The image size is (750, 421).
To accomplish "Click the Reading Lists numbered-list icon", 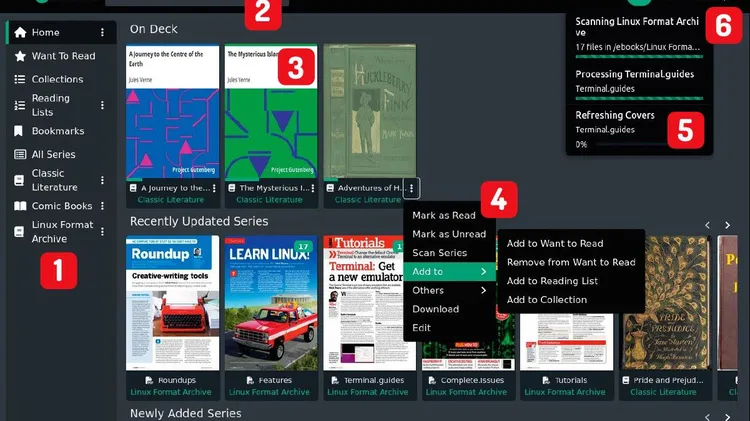I will tap(20, 105).
